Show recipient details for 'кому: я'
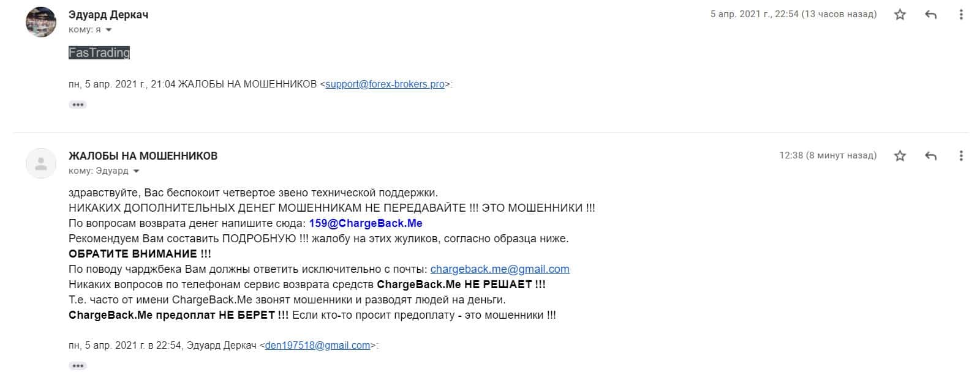This screenshot has height=375, width=980. [109, 29]
